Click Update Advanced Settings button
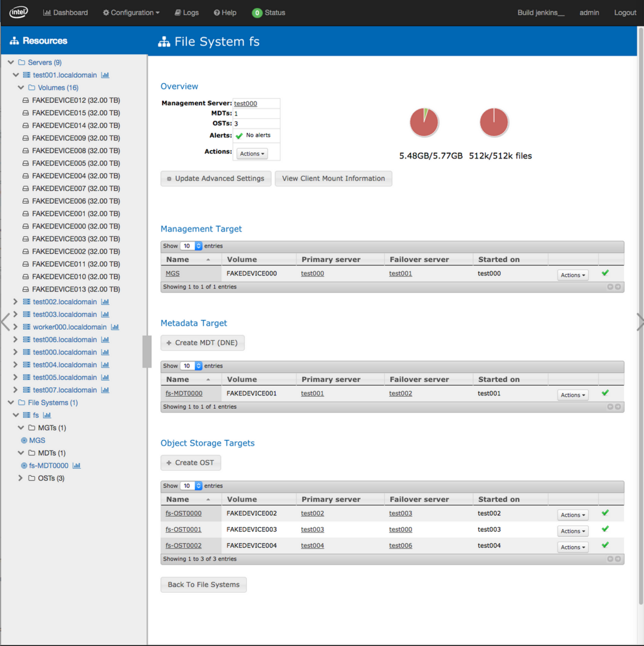This screenshot has height=646, width=644. [216, 179]
